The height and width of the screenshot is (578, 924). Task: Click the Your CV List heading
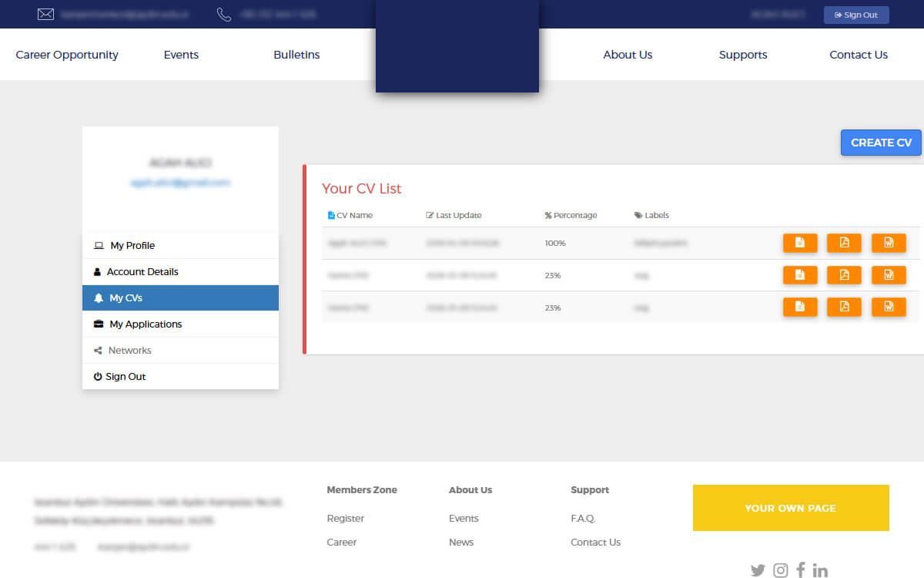pyautogui.click(x=361, y=189)
